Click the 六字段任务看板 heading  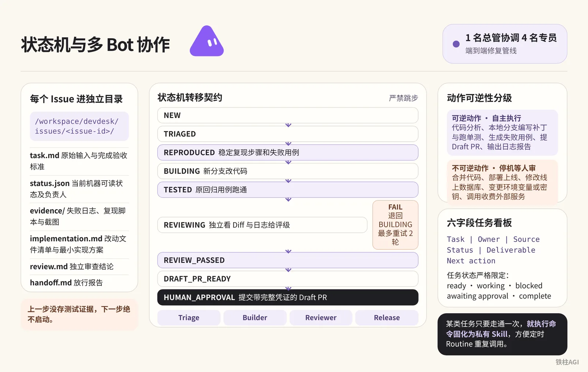click(x=479, y=223)
